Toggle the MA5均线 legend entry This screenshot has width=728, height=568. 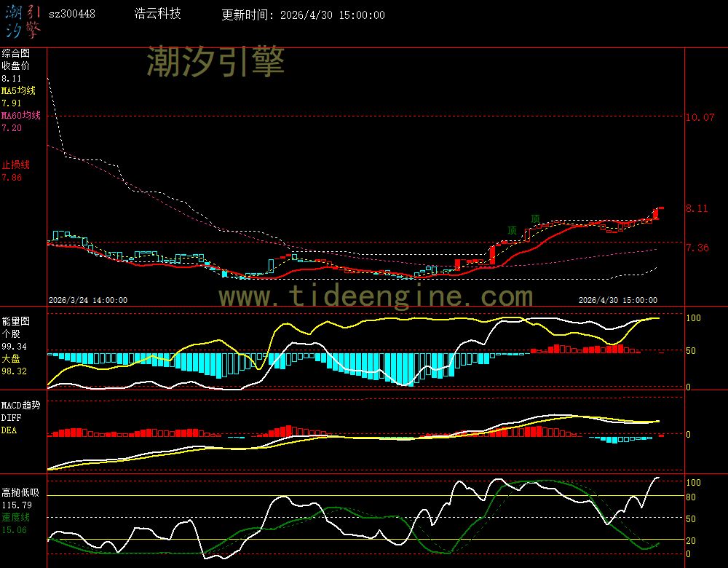click(x=18, y=90)
